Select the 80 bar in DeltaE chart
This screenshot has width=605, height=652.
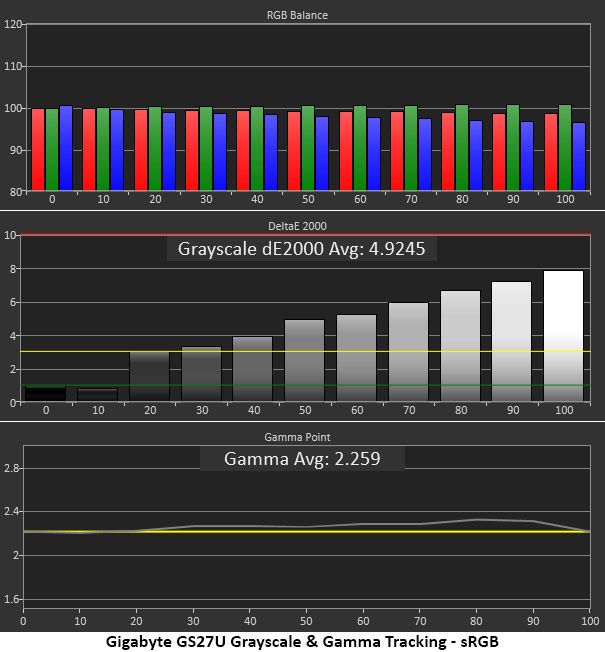(x=460, y=346)
